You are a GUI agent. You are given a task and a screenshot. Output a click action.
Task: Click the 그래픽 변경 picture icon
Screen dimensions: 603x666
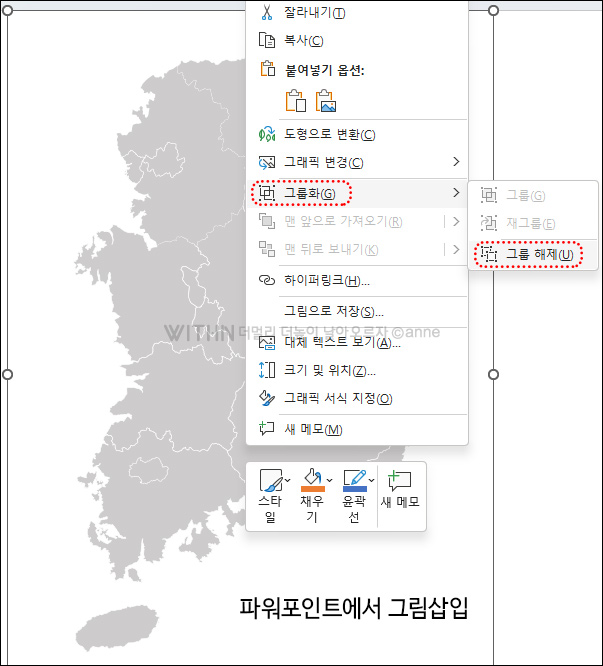267,162
